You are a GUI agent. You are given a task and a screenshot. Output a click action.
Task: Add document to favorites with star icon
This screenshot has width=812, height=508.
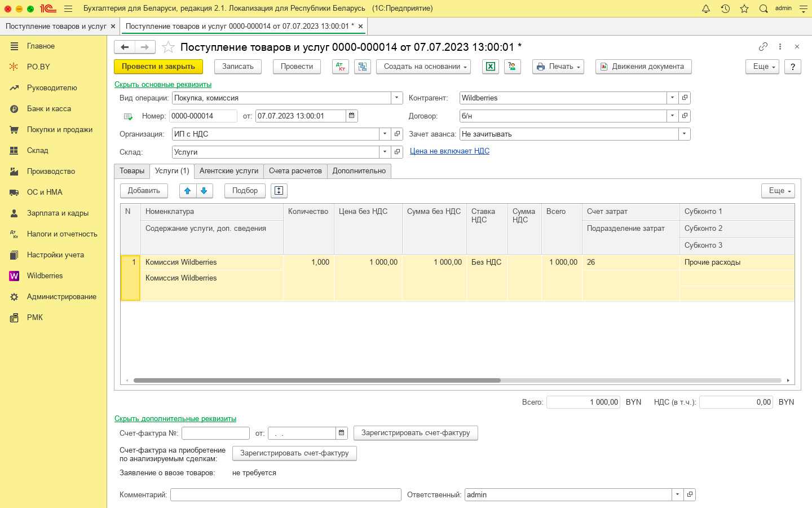pyautogui.click(x=168, y=47)
